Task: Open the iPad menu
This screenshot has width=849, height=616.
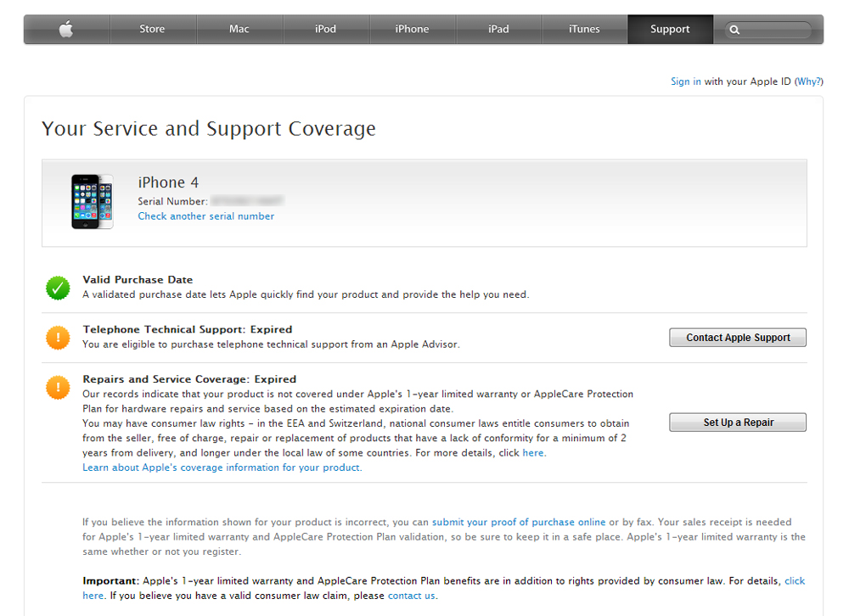Action: 498,29
